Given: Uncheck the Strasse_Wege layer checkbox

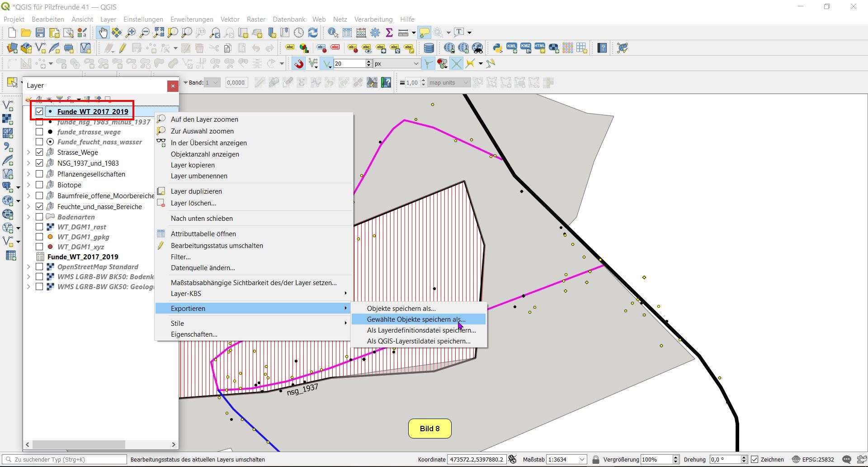Looking at the screenshot, I should click(x=39, y=152).
